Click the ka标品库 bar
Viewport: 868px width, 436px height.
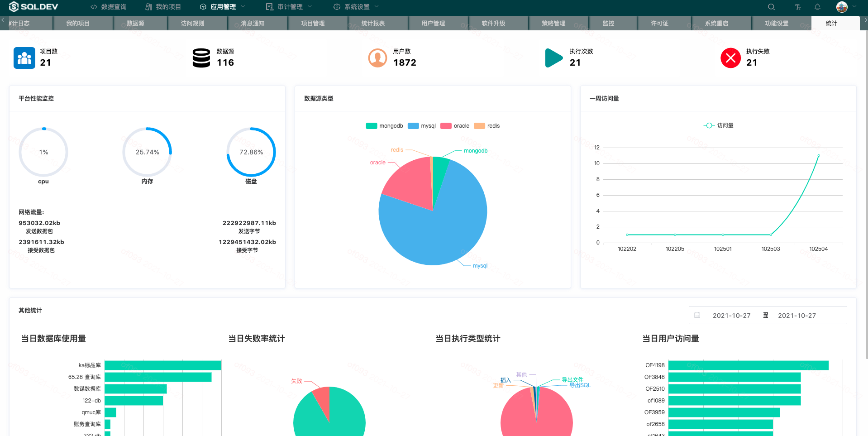point(163,365)
